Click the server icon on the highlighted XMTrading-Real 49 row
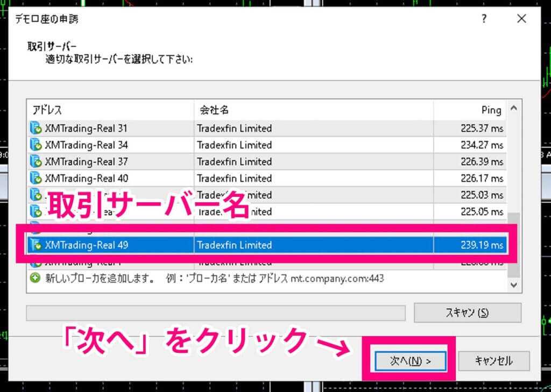 34,245
